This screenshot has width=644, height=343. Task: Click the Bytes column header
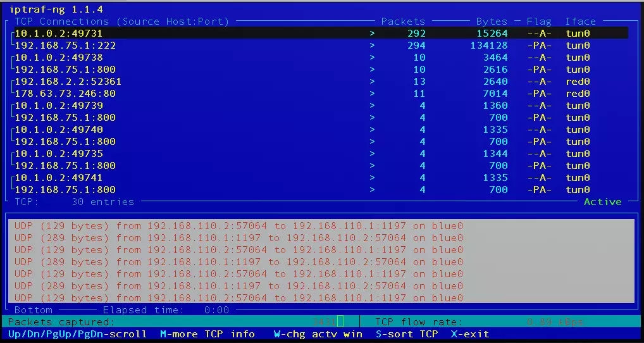[492, 22]
